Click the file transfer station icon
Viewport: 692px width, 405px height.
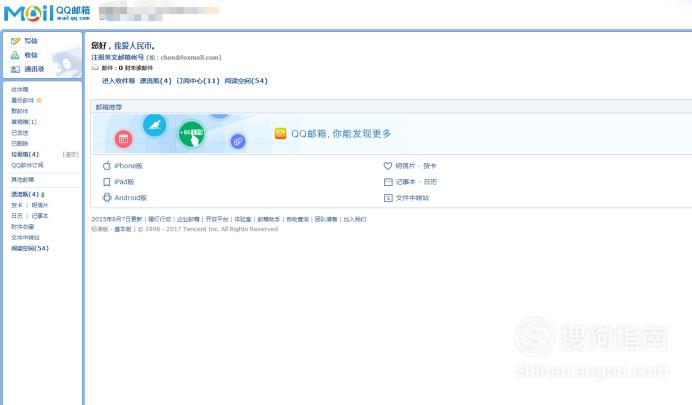click(x=388, y=198)
